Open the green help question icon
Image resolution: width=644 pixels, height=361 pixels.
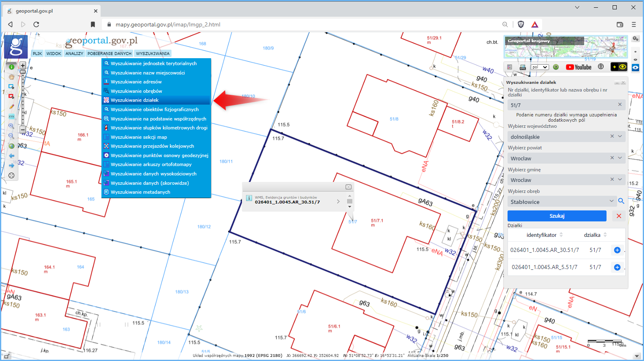tap(556, 67)
